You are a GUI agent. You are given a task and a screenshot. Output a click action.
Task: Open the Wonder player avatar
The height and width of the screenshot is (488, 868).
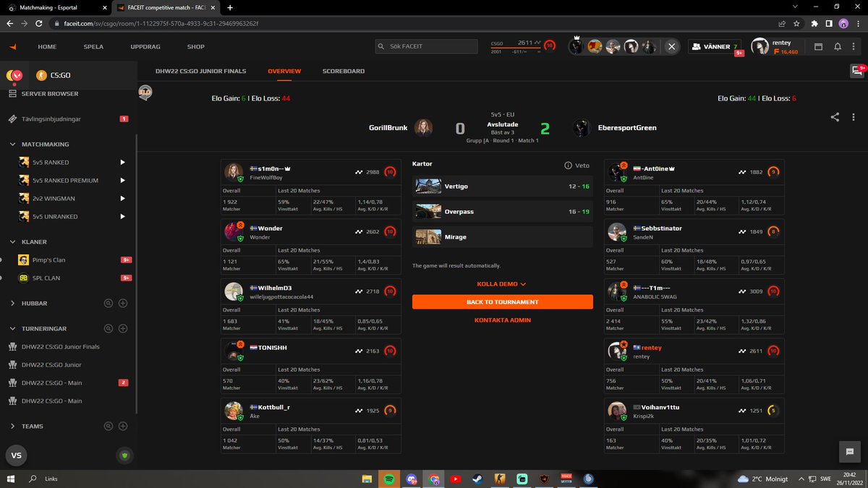pyautogui.click(x=234, y=231)
